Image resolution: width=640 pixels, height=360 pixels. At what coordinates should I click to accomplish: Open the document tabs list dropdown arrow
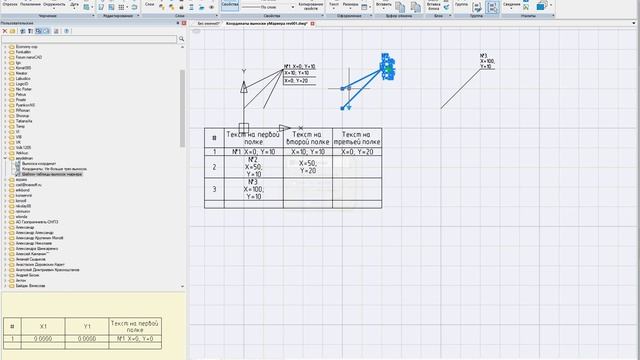pos(633,23)
